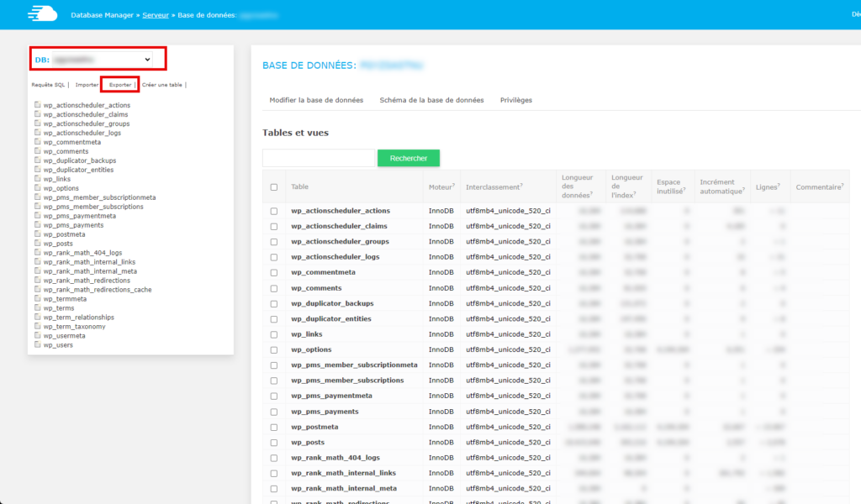Screen dimensions: 861x504
Task: Click the table icon beside wp_pms_payments in sidebar
Action: point(37,225)
